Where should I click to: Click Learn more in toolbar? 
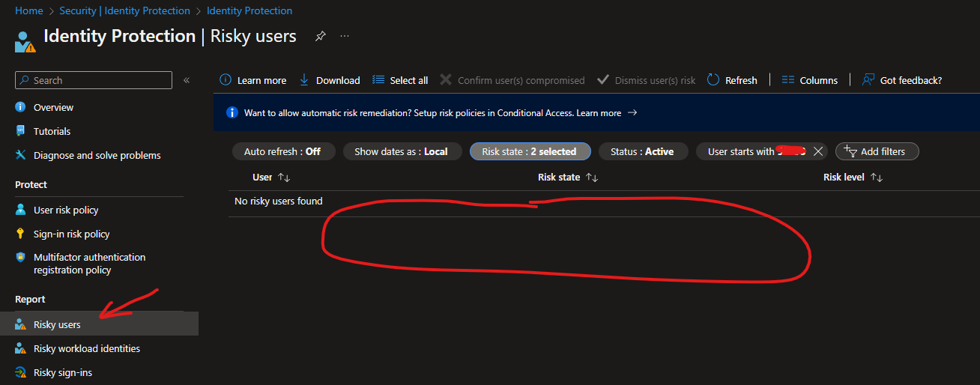[253, 80]
